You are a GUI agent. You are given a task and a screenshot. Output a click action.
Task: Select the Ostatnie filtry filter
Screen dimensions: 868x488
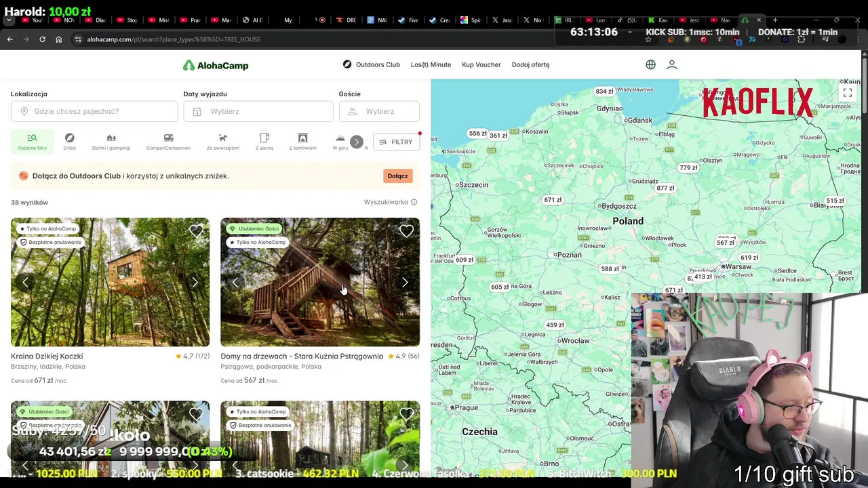tap(32, 141)
